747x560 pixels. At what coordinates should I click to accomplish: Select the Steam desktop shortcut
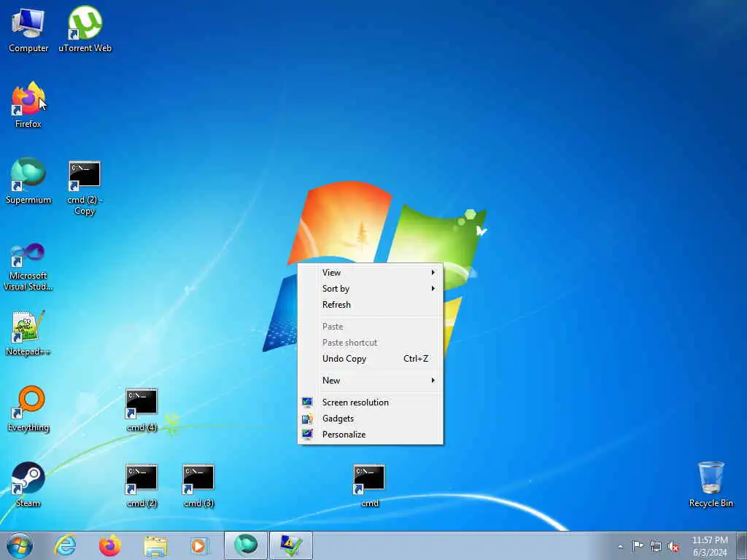[x=28, y=484]
